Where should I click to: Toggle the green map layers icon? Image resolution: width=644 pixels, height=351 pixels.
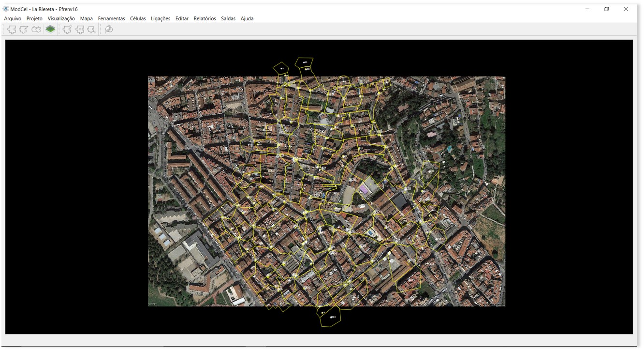(x=50, y=30)
